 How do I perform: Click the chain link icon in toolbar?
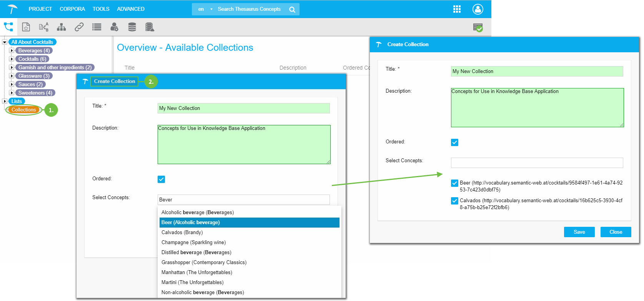pyautogui.click(x=79, y=27)
